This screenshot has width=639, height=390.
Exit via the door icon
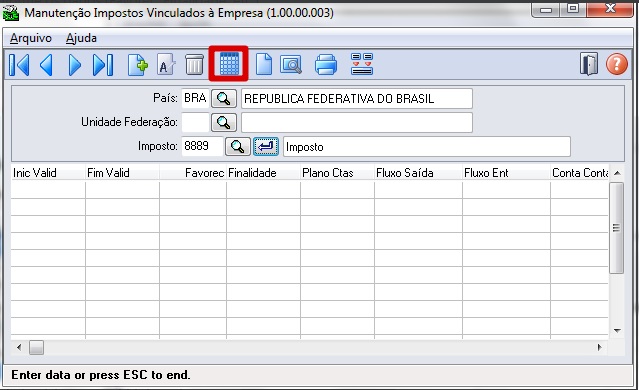[588, 64]
